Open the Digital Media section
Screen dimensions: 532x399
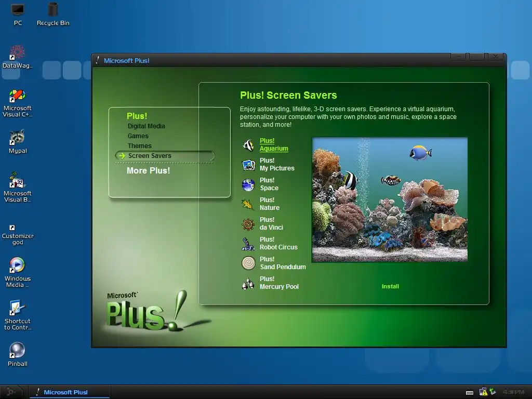coord(146,126)
